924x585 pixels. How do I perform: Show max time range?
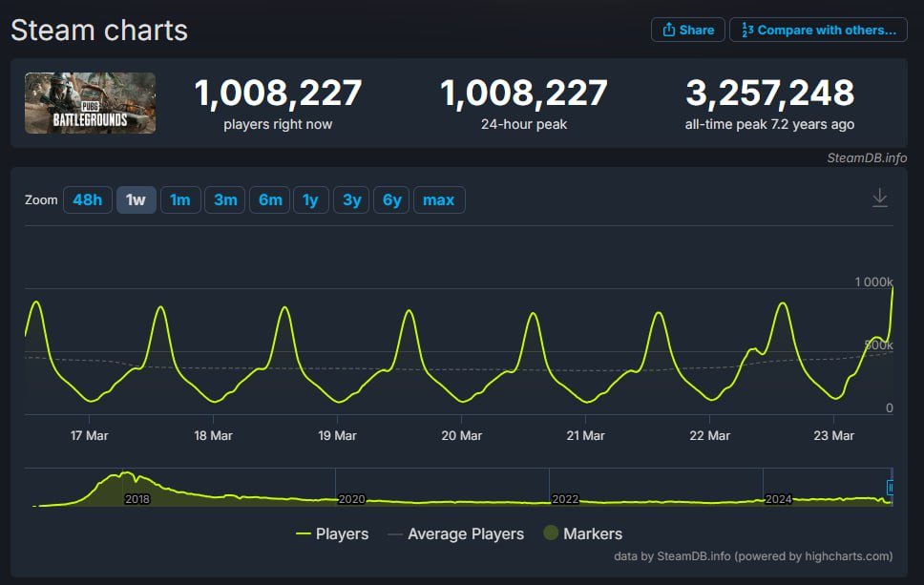439,199
